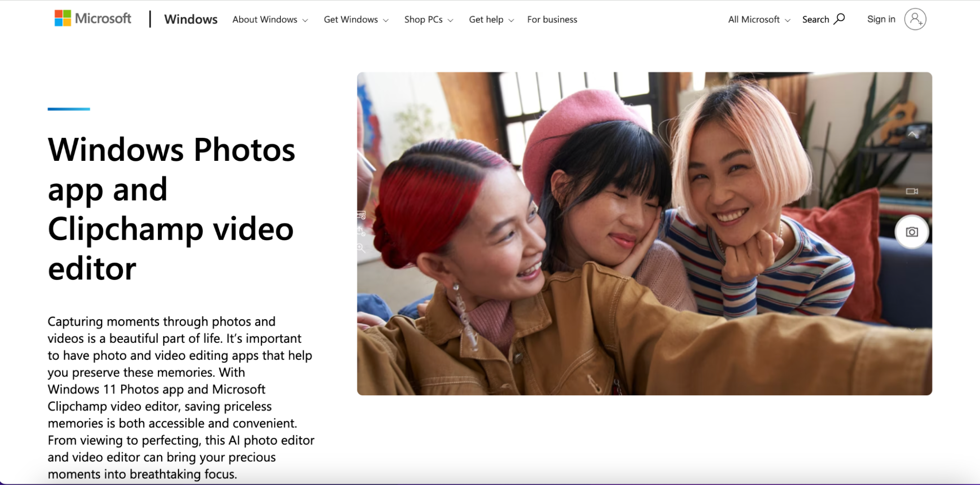Image resolution: width=980 pixels, height=485 pixels.
Task: Toggle the HDR icon on the photo
Action: (x=362, y=215)
